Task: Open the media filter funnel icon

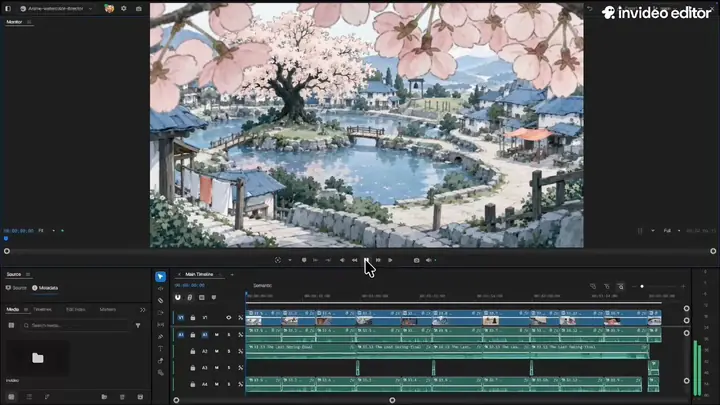Action: (x=138, y=326)
